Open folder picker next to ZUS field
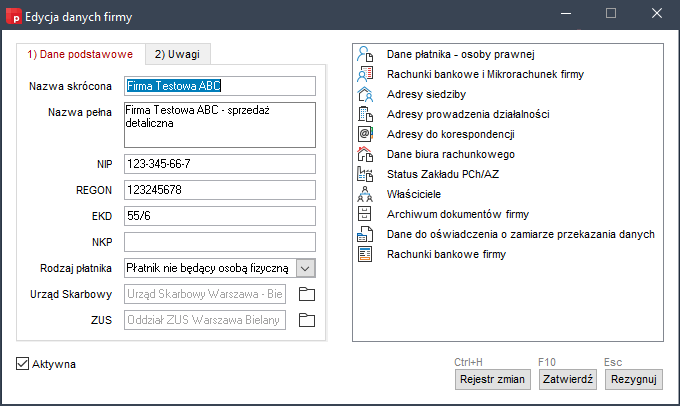Viewport: 680px width, 406px height. pyautogui.click(x=307, y=320)
